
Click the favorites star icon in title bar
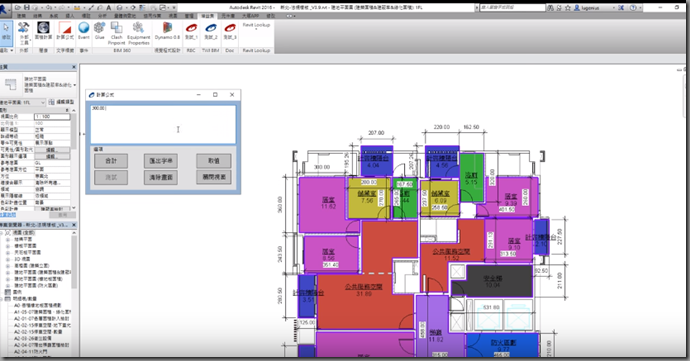568,7
